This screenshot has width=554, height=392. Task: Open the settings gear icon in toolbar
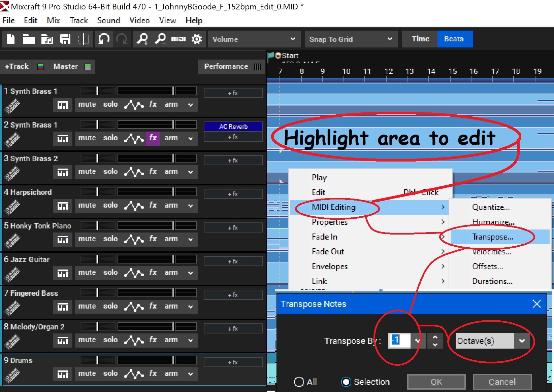pos(197,39)
